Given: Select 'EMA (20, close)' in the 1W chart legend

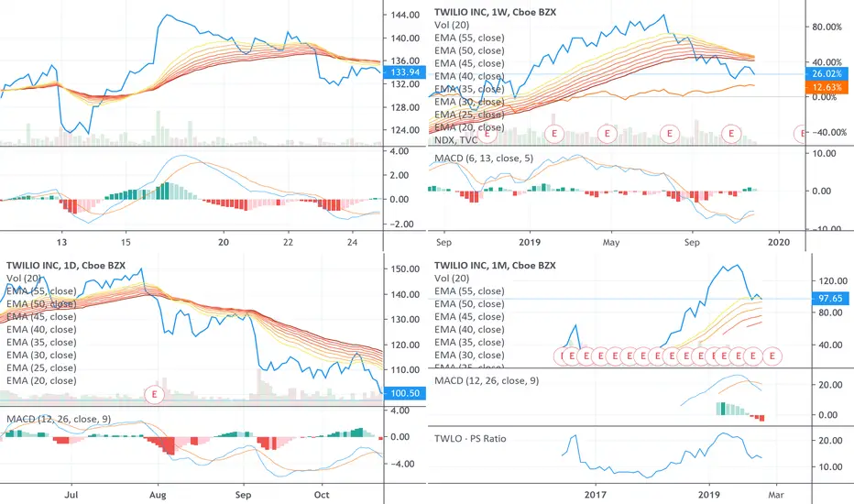Looking at the screenshot, I should coord(469,127).
